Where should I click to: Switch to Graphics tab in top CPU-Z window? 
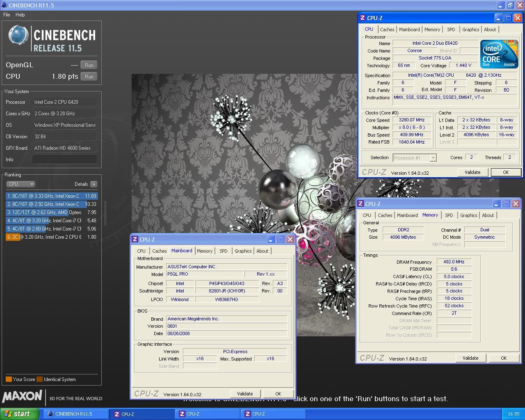(x=470, y=30)
